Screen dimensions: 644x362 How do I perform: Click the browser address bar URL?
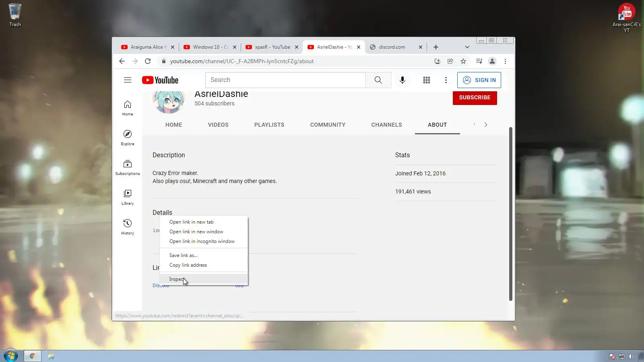242,61
